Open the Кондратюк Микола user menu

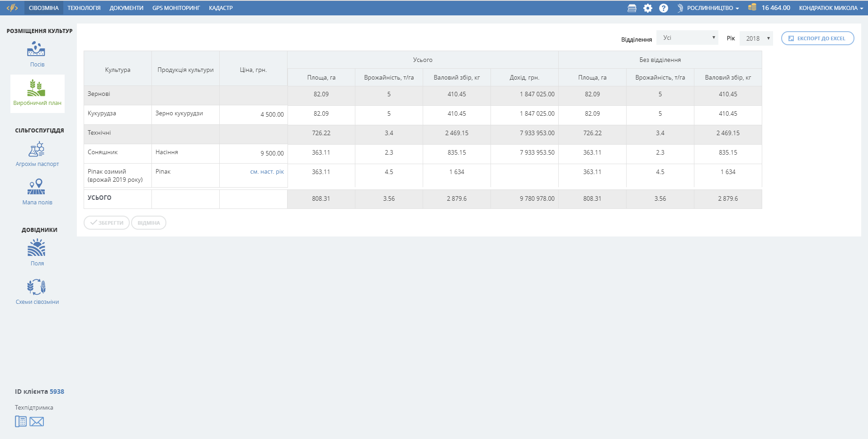pos(830,8)
